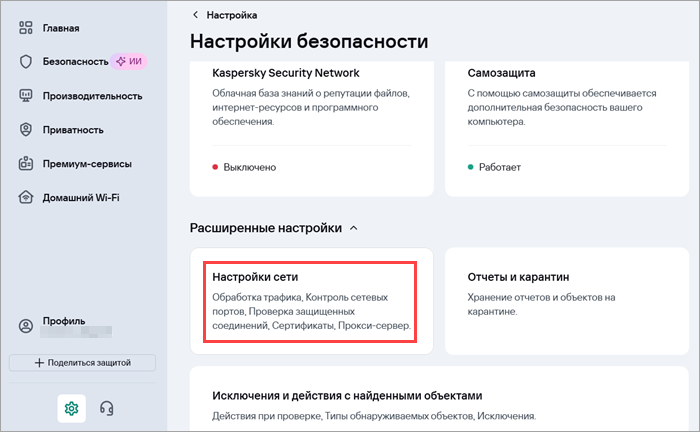Click the С помощью самозащиты description

(x=562, y=108)
